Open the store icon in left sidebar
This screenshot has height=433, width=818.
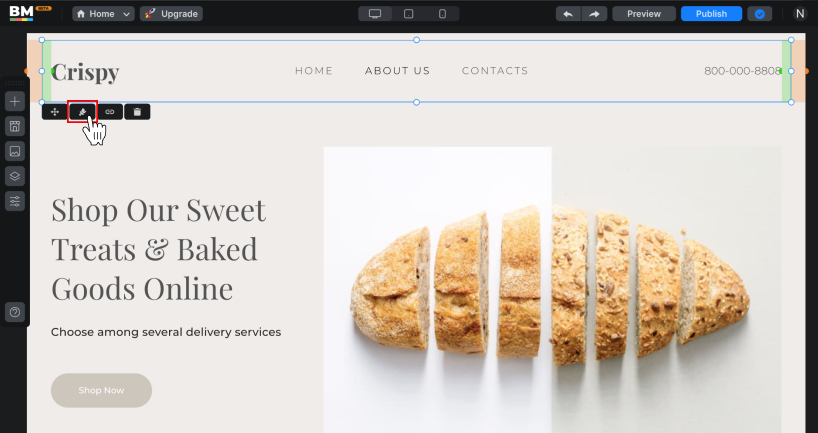pyautogui.click(x=15, y=126)
